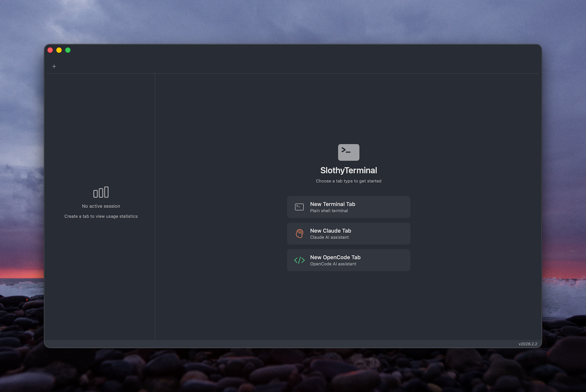Click the 'No active session' label in sidebar
This screenshot has height=392, width=586.
(101, 206)
